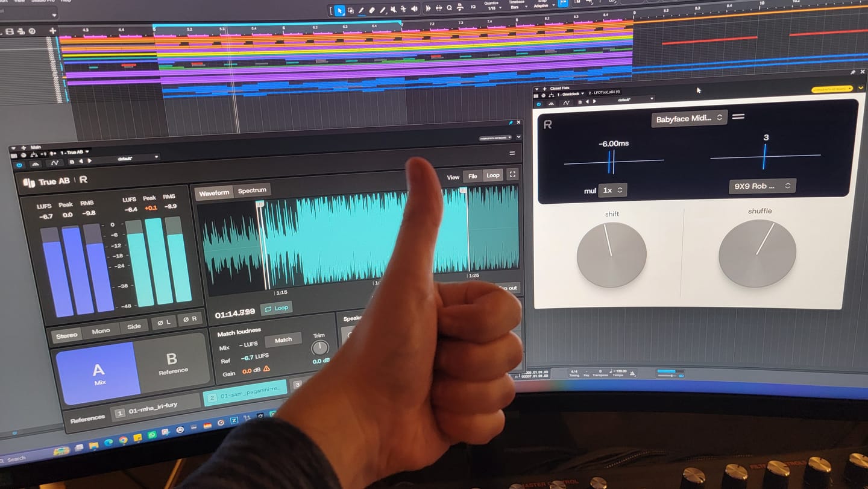Screen dimensions: 868x489
Task: Toggle right channel phase invert ØR
Action: [x=190, y=318]
